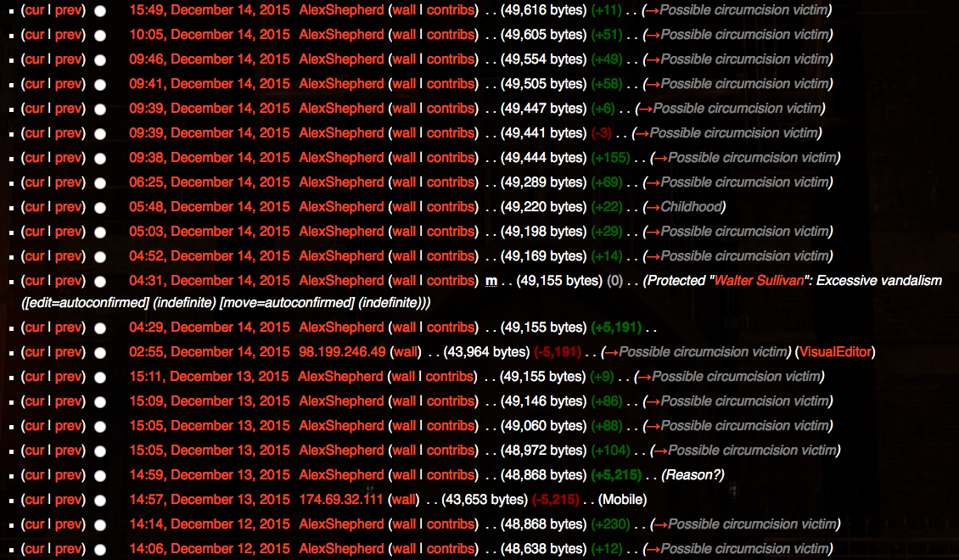Follow section arrow link in 02:55 revision summary

pos(612,352)
